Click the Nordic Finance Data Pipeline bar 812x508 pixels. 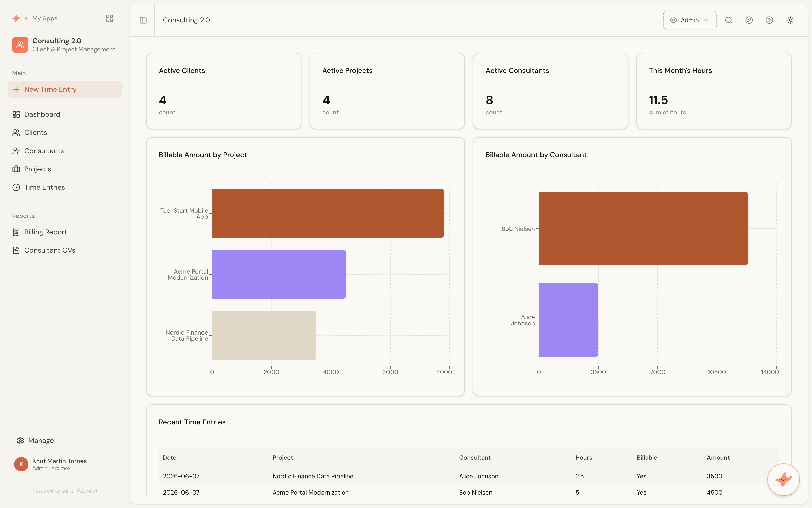pos(264,335)
